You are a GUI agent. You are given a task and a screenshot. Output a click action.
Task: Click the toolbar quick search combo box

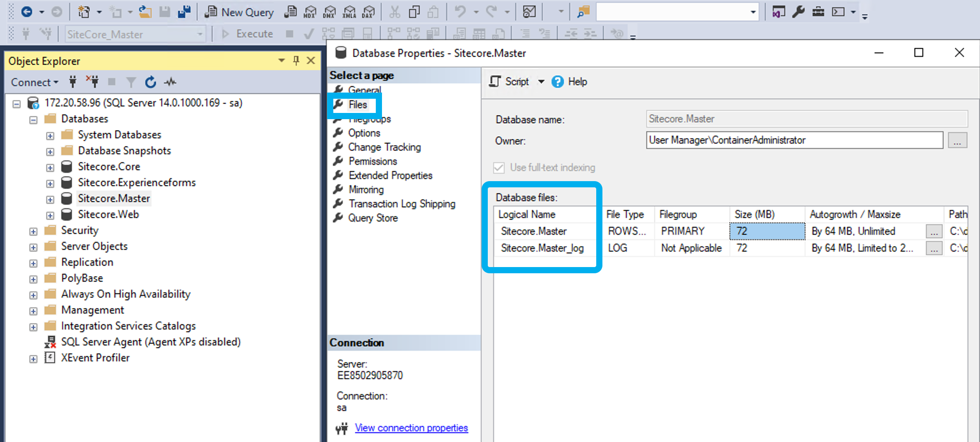[x=677, y=12]
